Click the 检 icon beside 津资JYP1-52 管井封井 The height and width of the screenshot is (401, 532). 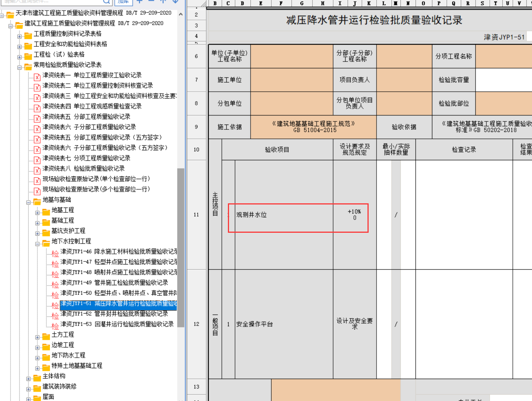(55, 316)
